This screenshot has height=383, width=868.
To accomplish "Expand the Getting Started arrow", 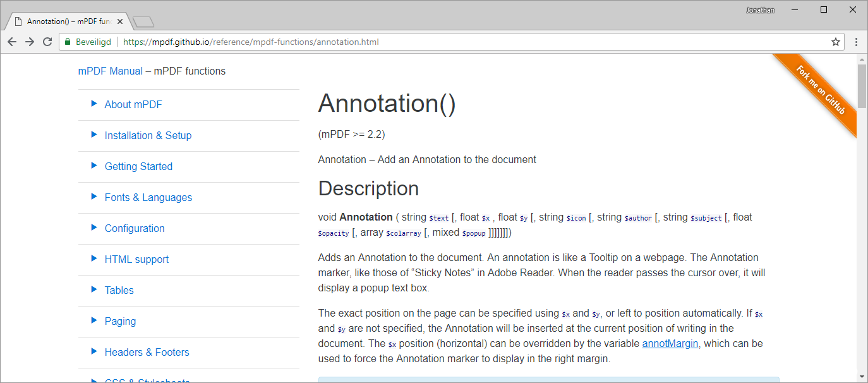I will coord(94,166).
